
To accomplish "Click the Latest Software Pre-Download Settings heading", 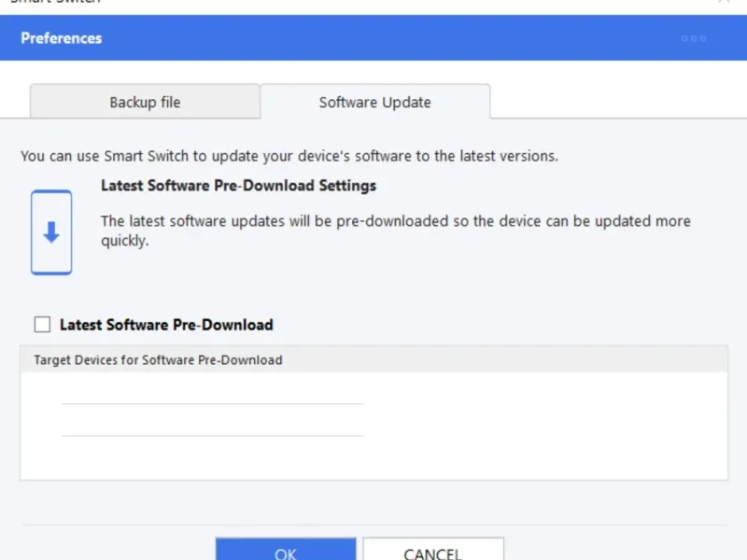I will [x=238, y=186].
